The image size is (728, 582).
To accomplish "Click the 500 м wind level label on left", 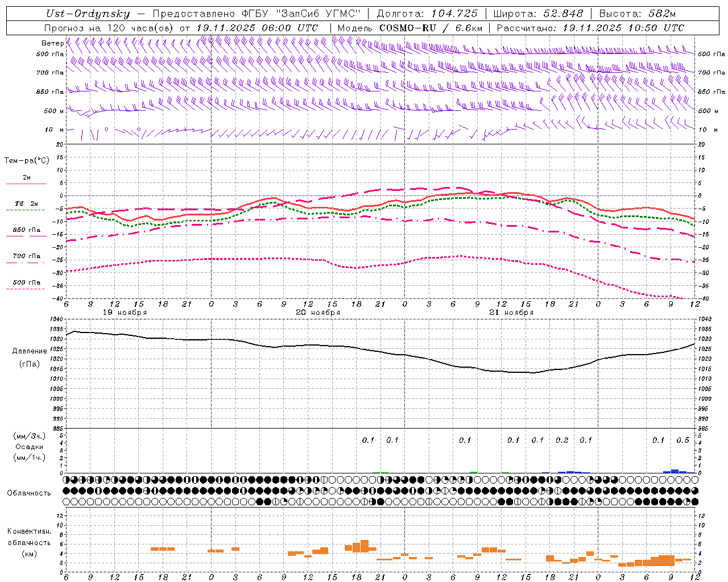I will (53, 111).
